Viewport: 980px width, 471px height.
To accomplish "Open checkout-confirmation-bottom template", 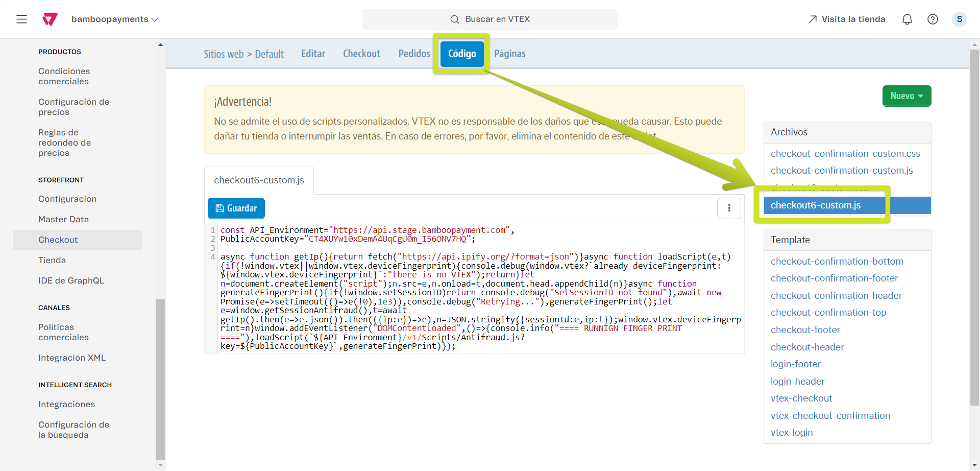I will (837, 261).
